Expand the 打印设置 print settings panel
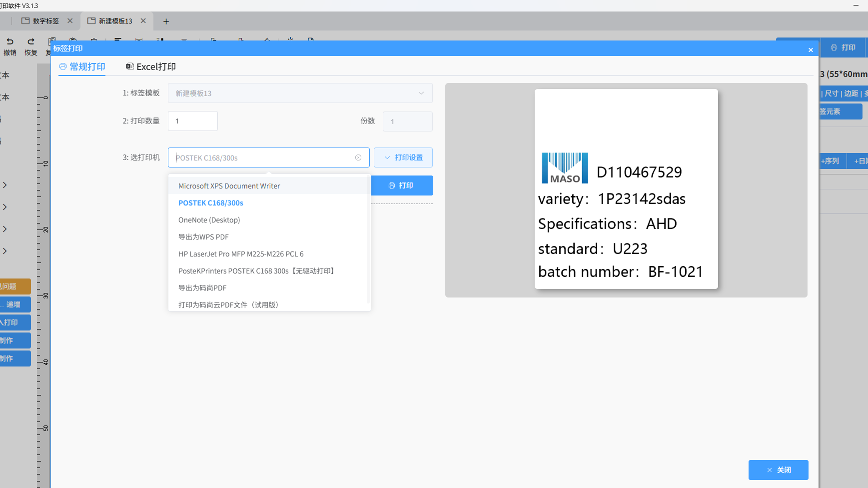868x488 pixels. point(403,157)
